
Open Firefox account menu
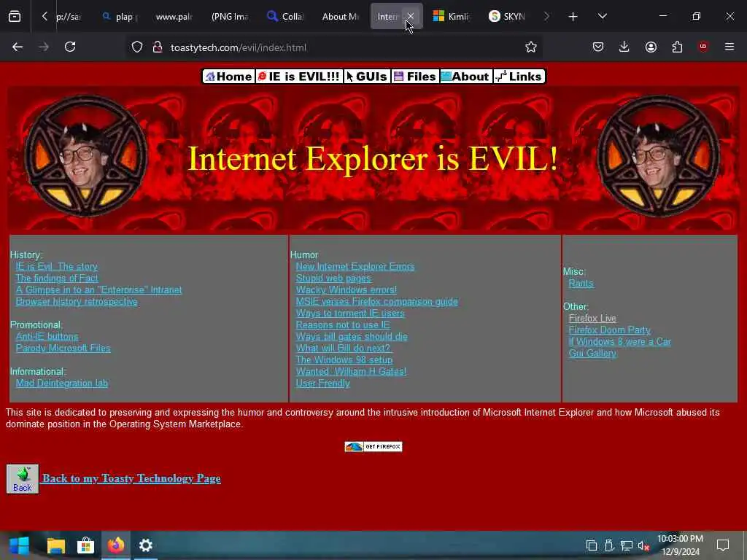click(651, 47)
